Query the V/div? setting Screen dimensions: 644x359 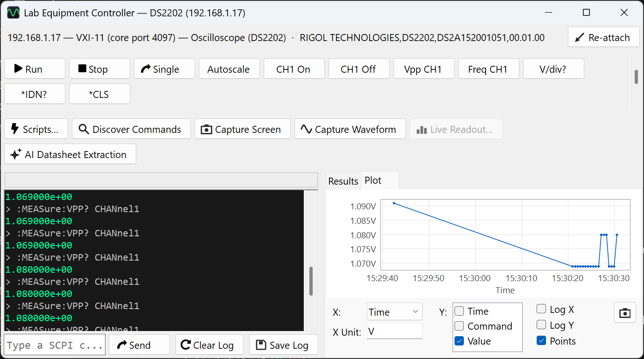point(553,69)
